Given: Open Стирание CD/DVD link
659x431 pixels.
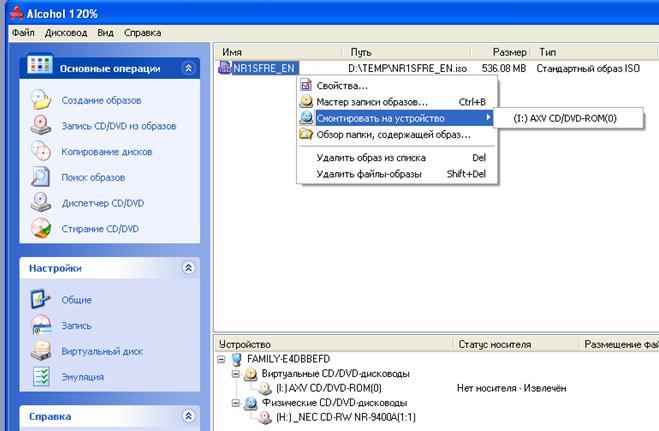Looking at the screenshot, I should coord(100,229).
